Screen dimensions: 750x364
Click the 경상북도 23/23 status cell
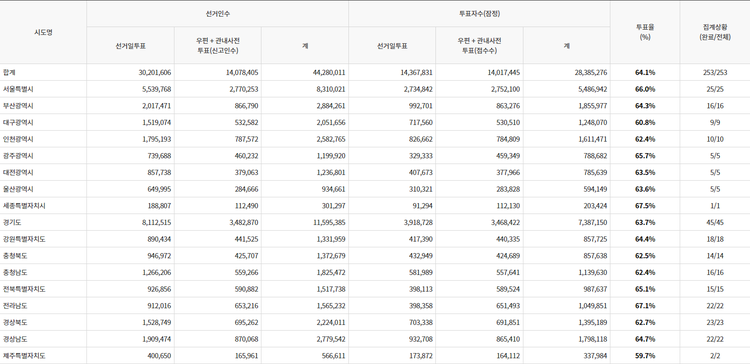click(715, 322)
